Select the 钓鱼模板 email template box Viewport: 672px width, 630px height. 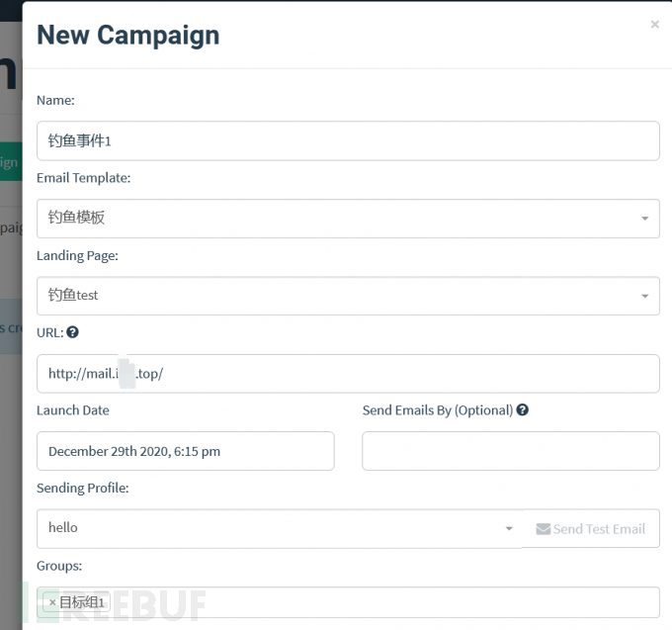(x=348, y=219)
